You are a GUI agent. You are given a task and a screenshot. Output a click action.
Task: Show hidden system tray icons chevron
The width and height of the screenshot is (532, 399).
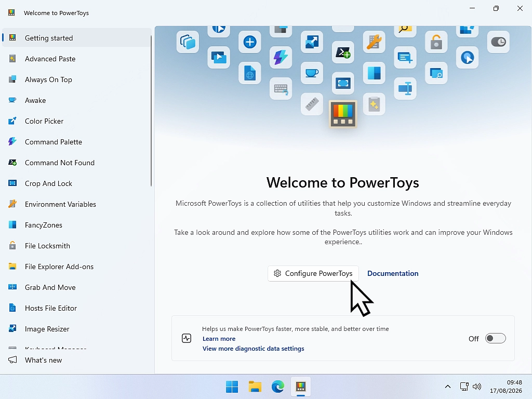coord(448,387)
